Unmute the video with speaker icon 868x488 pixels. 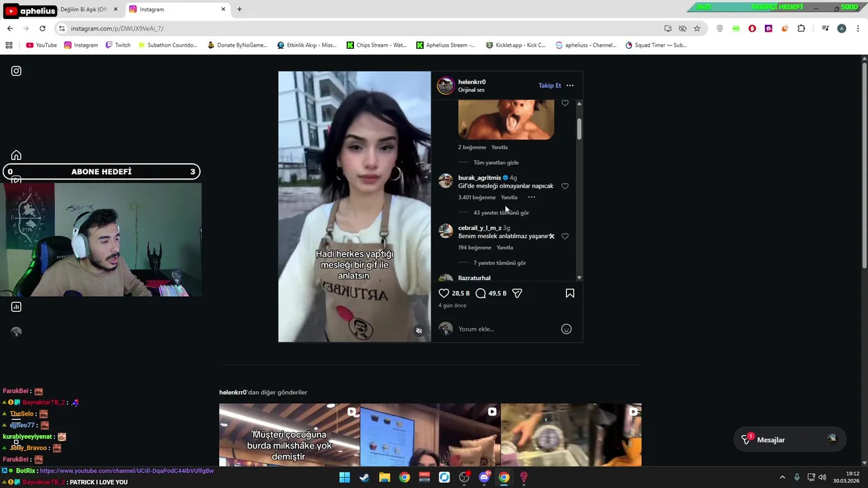coord(419,331)
